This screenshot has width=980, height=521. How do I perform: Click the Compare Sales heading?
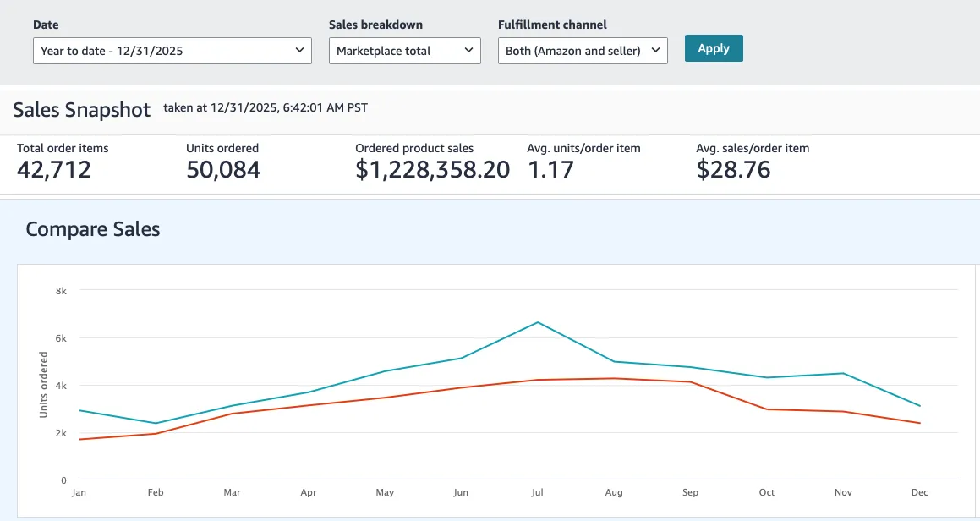coord(93,229)
